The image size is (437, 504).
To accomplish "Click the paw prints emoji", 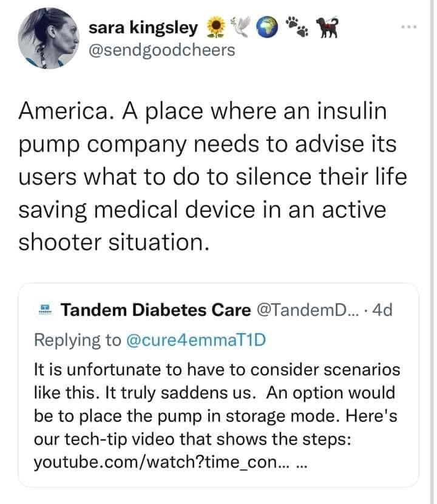I will point(297,28).
